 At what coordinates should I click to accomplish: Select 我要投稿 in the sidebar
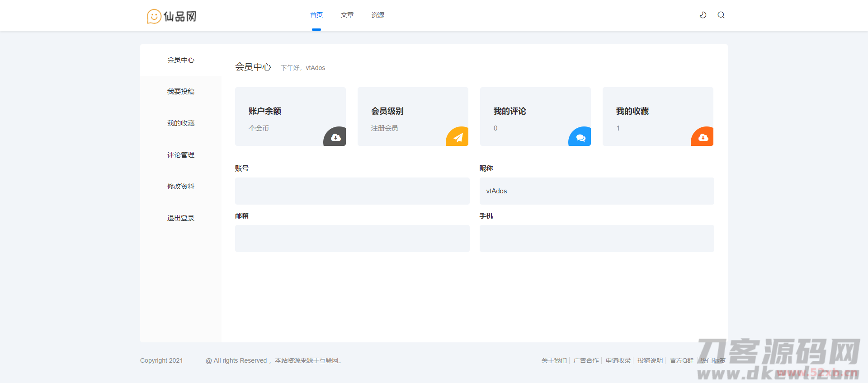pyautogui.click(x=181, y=92)
